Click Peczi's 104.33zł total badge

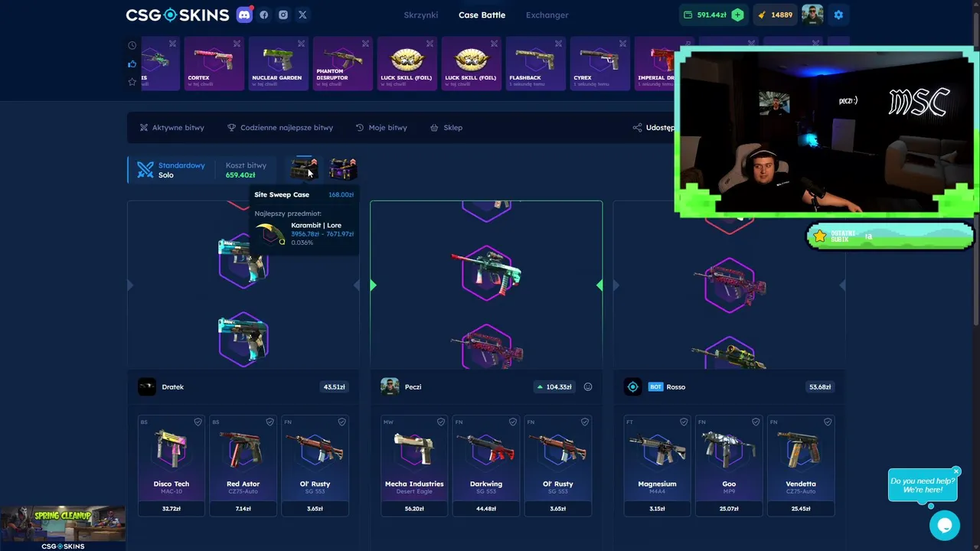click(x=555, y=386)
